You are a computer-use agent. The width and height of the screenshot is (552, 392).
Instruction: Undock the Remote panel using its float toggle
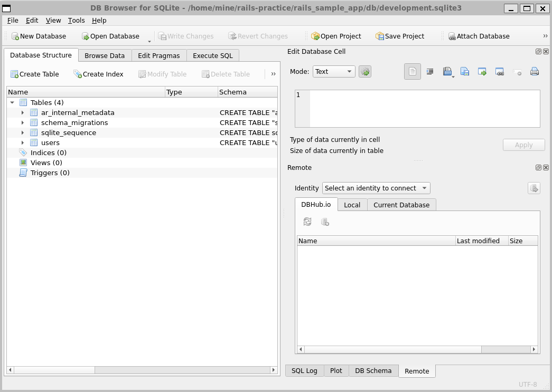(539, 167)
